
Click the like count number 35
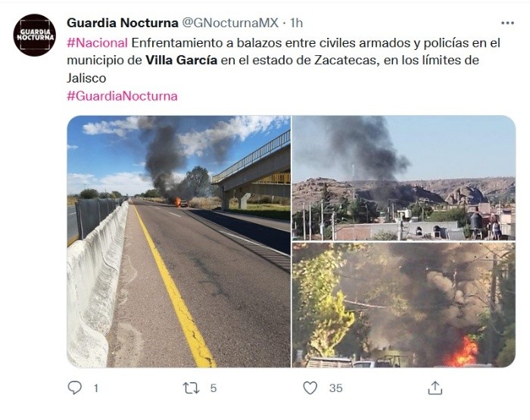335,388
